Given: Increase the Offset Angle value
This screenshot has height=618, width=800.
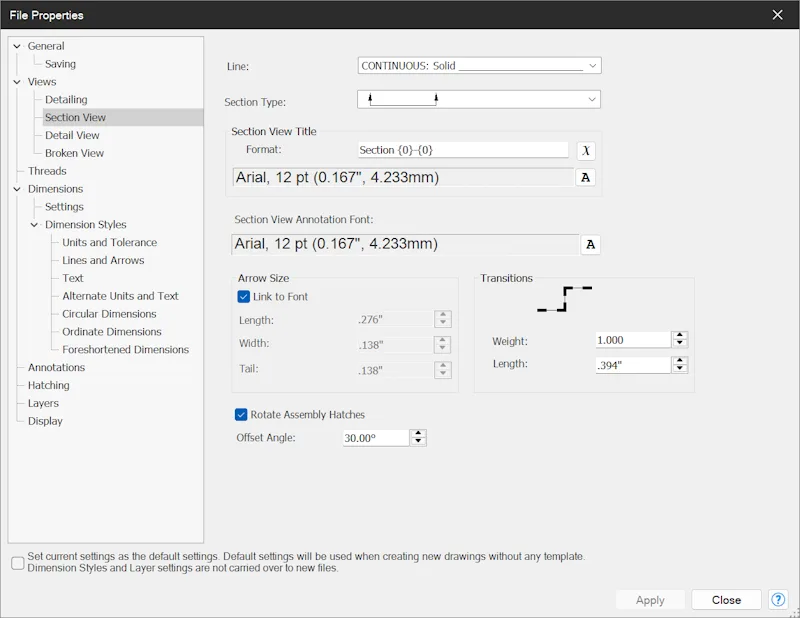Looking at the screenshot, I should click(x=418, y=434).
